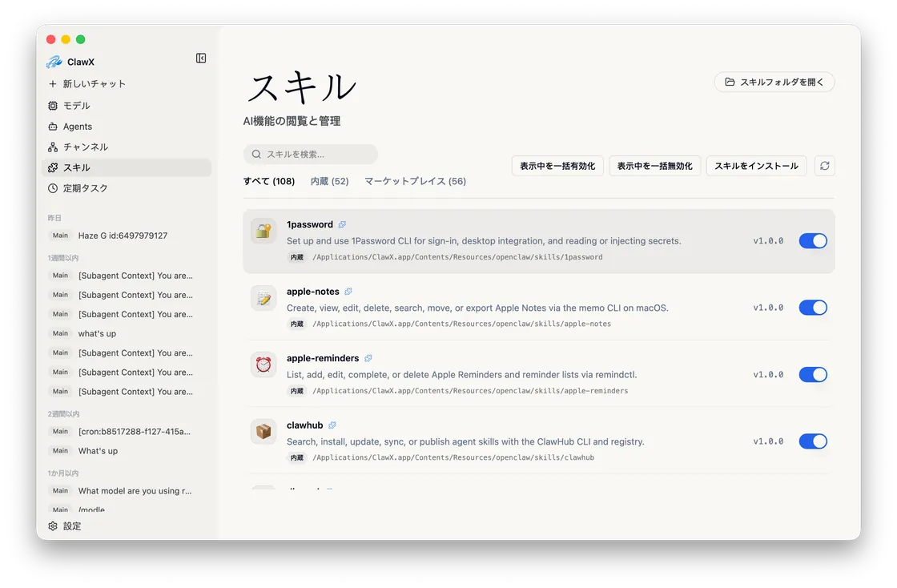Turn off the clawhub skill toggle
Viewport: 897px width, 588px height.
(813, 441)
